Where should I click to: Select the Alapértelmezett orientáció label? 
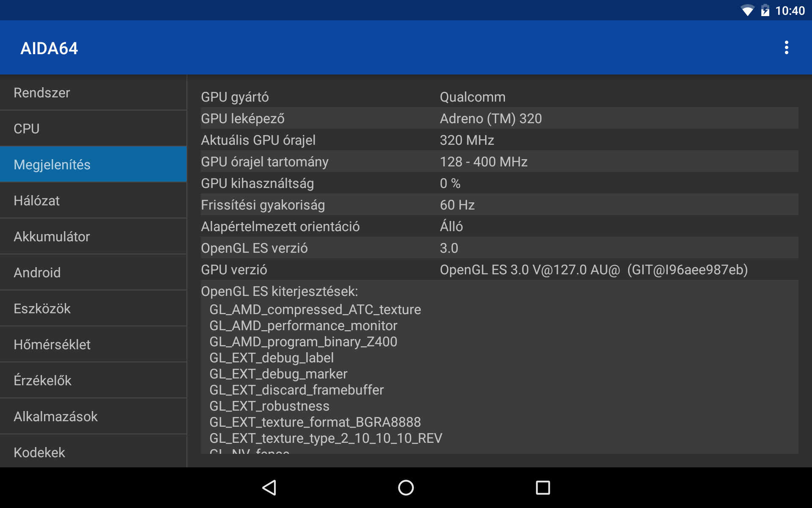[280, 226]
